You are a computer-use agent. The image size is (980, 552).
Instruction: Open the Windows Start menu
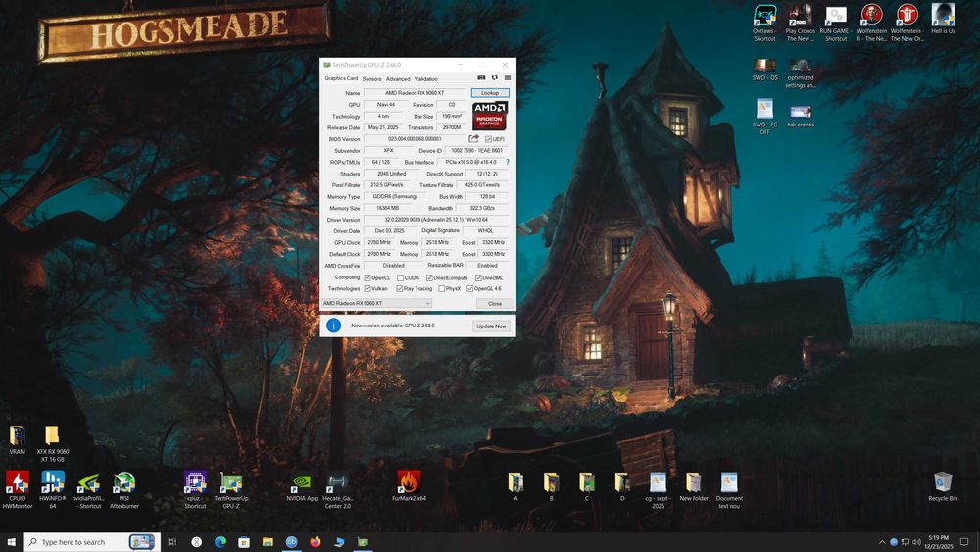[x=11, y=542]
